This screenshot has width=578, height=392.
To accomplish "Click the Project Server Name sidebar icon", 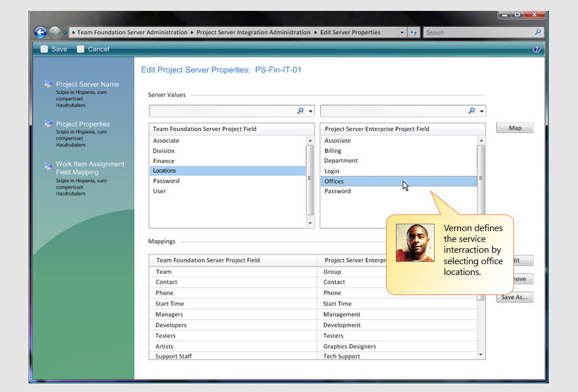I will click(x=49, y=84).
